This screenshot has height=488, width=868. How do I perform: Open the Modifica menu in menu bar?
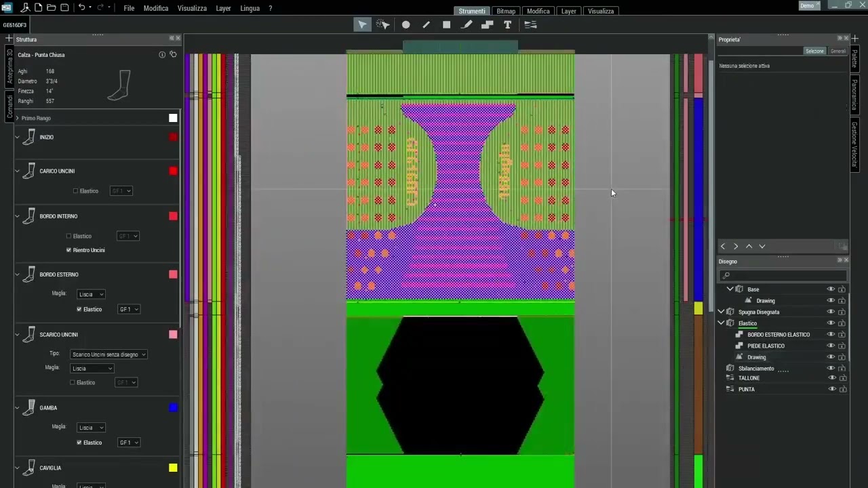(155, 8)
